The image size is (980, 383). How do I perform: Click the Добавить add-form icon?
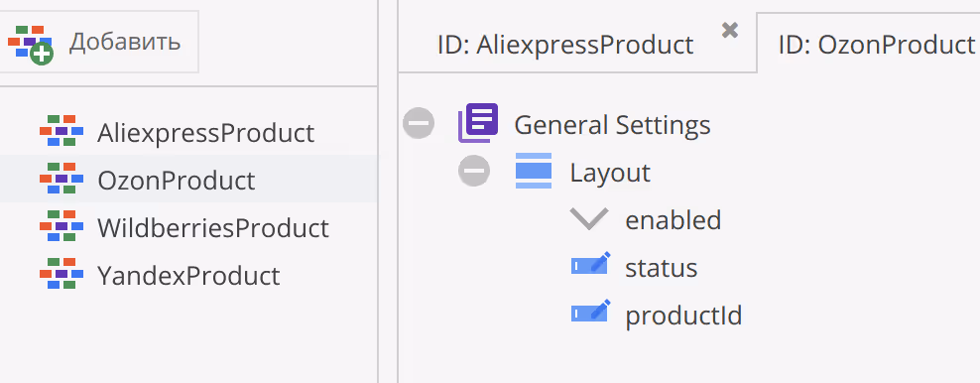click(x=31, y=45)
